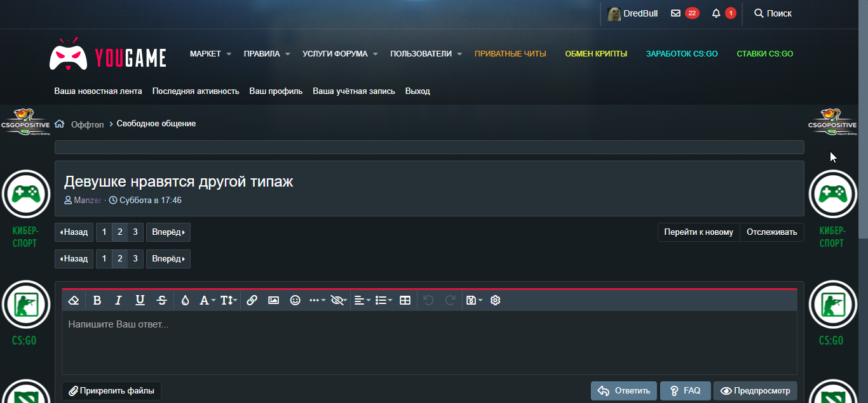The image size is (868, 403).
Task: Click the FAQ button
Action: click(686, 391)
